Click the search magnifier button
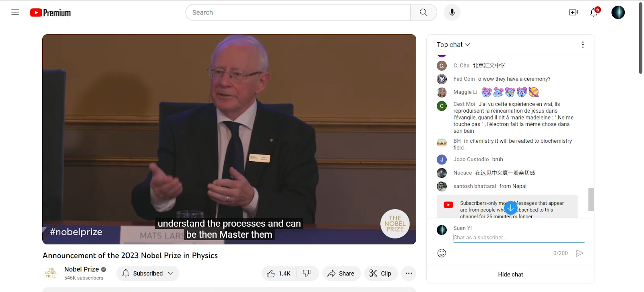The width and height of the screenshot is (644, 292). tap(423, 12)
